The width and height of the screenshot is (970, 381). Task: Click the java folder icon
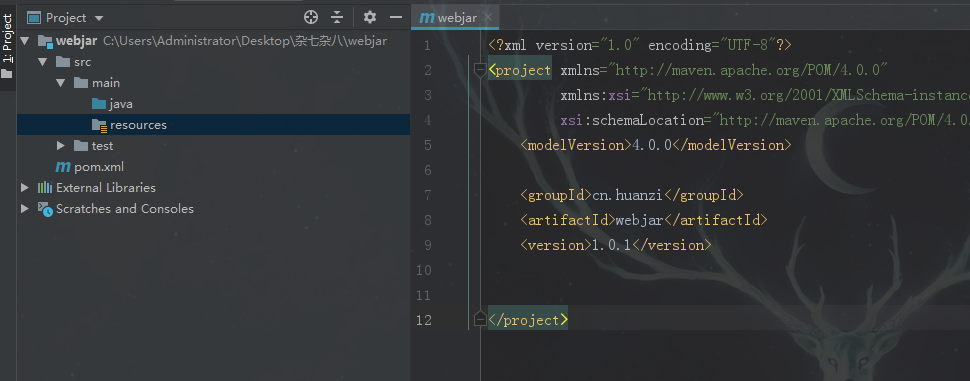pos(99,103)
